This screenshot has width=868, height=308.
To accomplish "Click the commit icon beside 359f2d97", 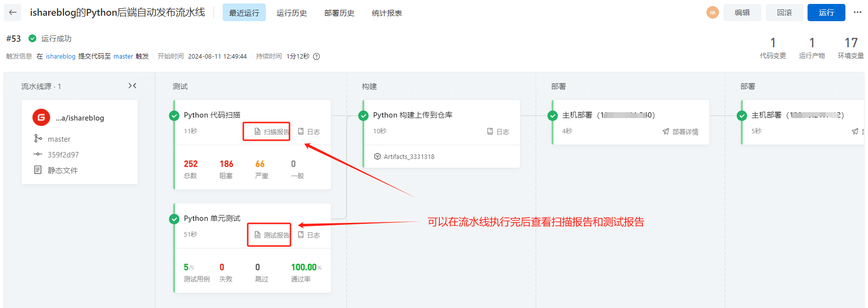I will click(38, 154).
